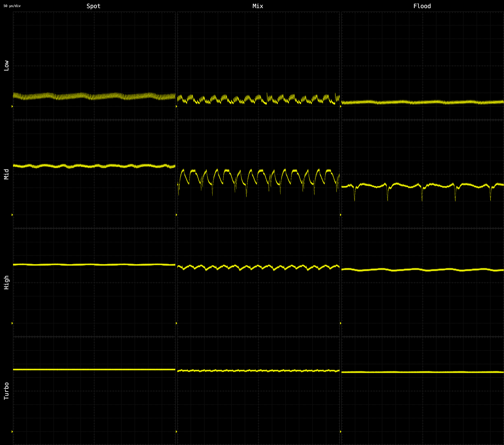Click the Low row label
This screenshot has height=445, width=504.
pyautogui.click(x=6, y=65)
